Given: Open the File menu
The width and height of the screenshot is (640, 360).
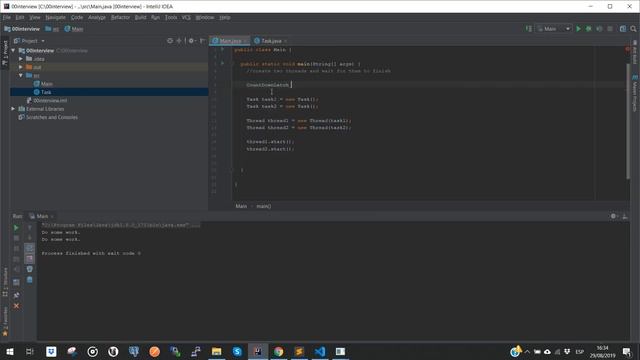Looking at the screenshot, I should coord(7,18).
